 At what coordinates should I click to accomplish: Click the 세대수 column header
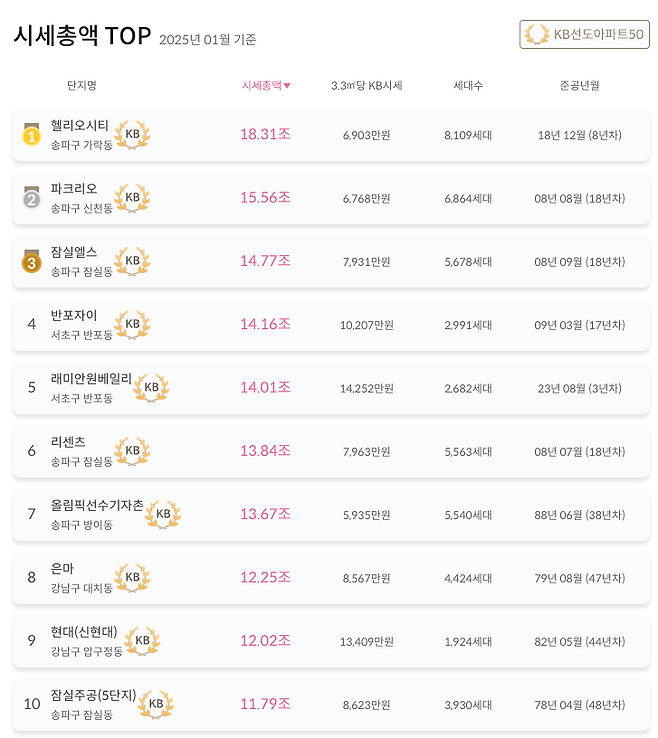click(x=468, y=86)
